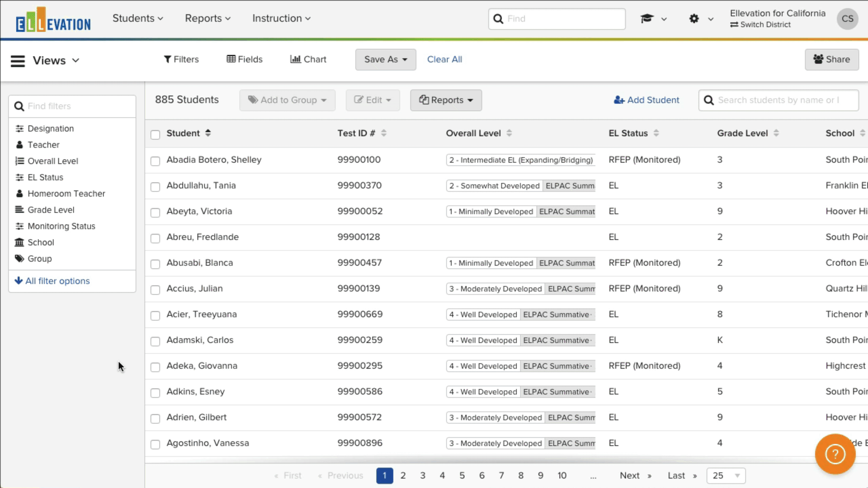Check the box for Accius, Julian
Viewport: 868px width, 488px height.
tap(155, 290)
